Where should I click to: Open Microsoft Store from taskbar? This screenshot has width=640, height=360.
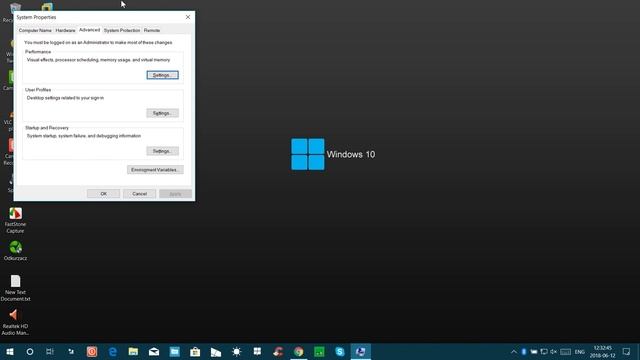tap(195, 351)
